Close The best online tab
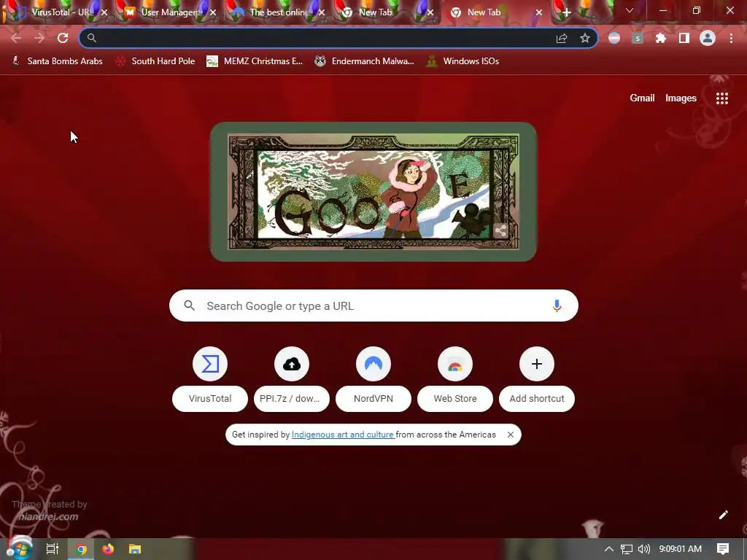 [322, 12]
